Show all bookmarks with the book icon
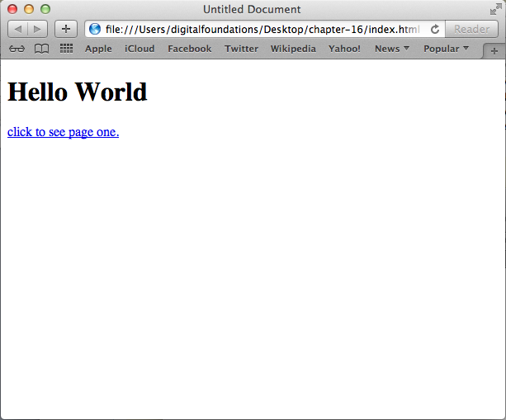The height and width of the screenshot is (420, 506). (x=41, y=49)
